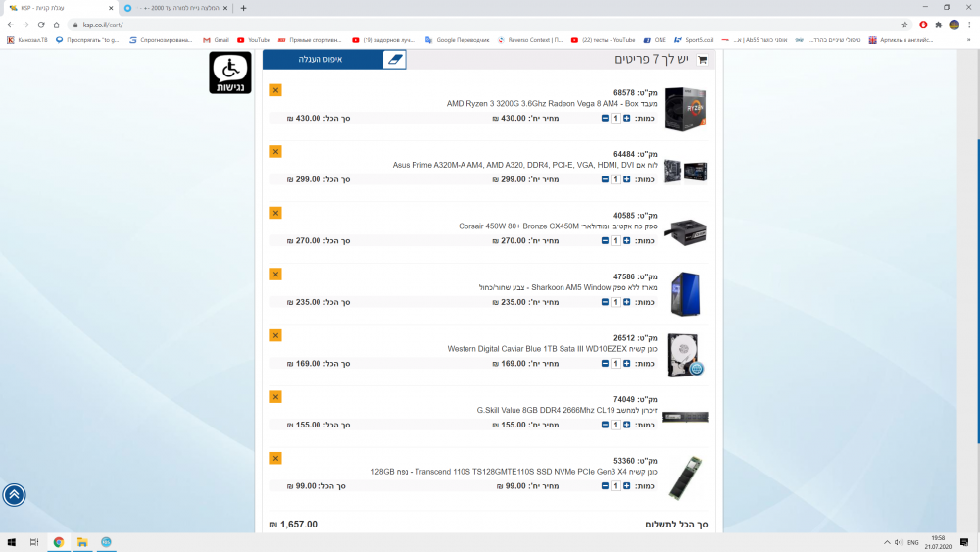Viewport: 980px width, 552px height.
Task: Click the scroll-to-top arrow button
Action: 14,495
